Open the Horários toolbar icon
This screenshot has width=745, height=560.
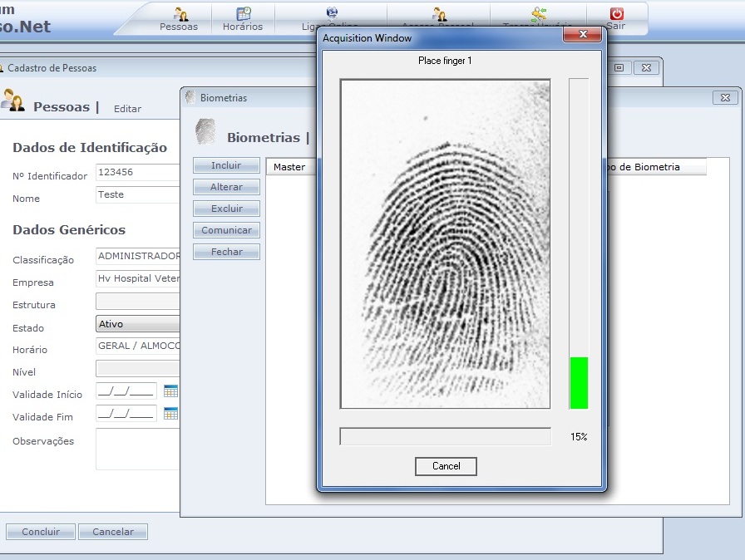[243, 15]
